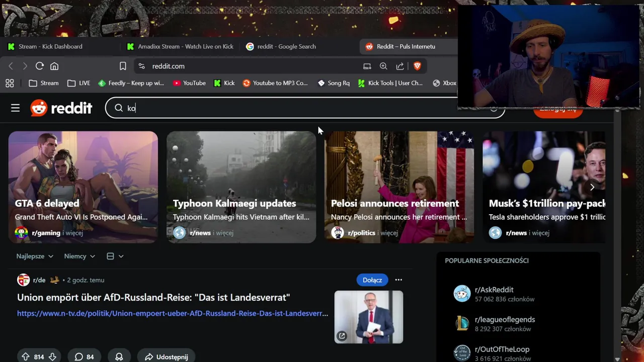Open the Song Rq bookmark
This screenshot has width=644, height=362.
(334, 83)
